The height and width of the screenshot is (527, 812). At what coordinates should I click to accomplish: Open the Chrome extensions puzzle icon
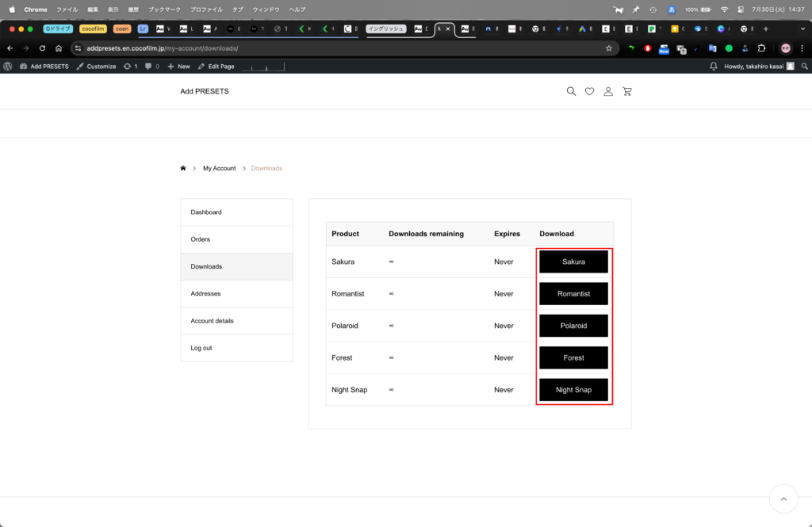pos(762,48)
